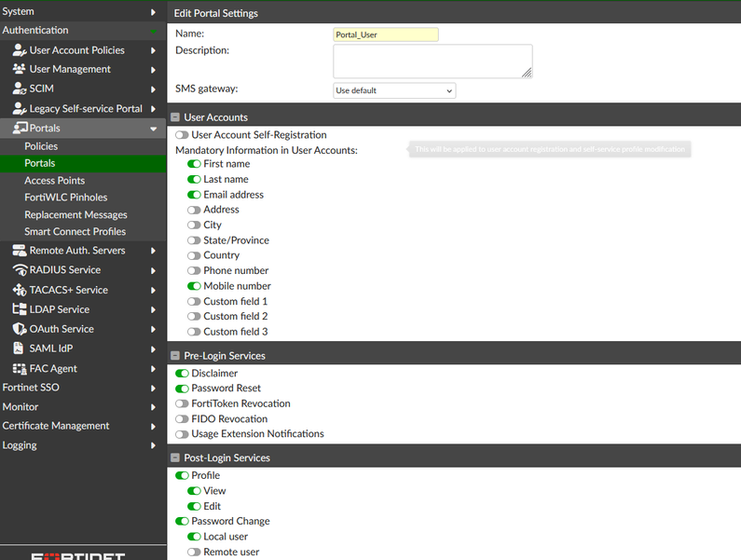Click the LDAP Service tree icon
This screenshot has height=560, width=741.
(20, 309)
